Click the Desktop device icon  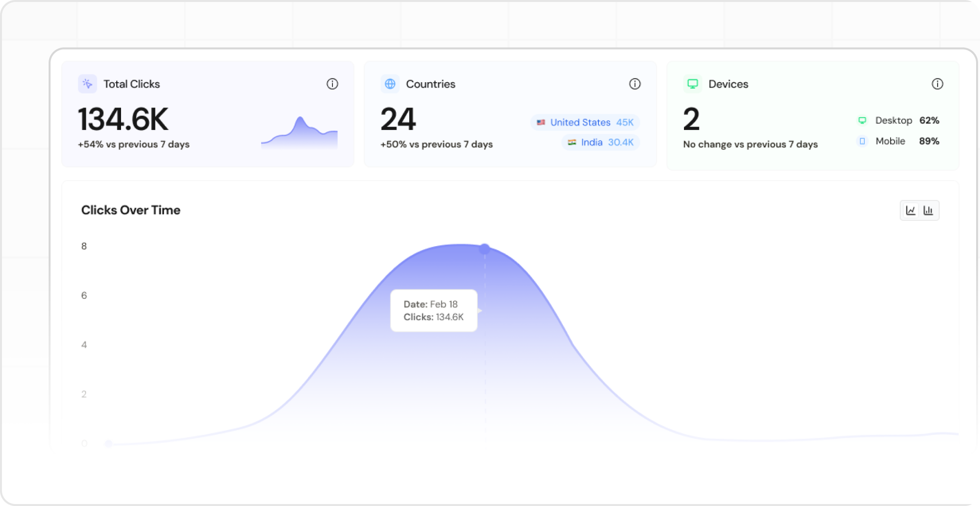(862, 121)
